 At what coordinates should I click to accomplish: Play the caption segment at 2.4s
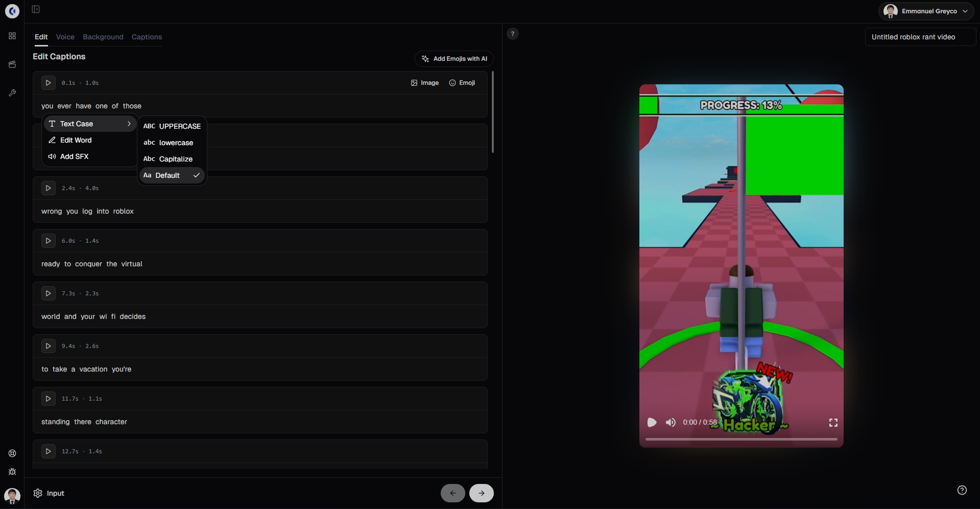49,188
